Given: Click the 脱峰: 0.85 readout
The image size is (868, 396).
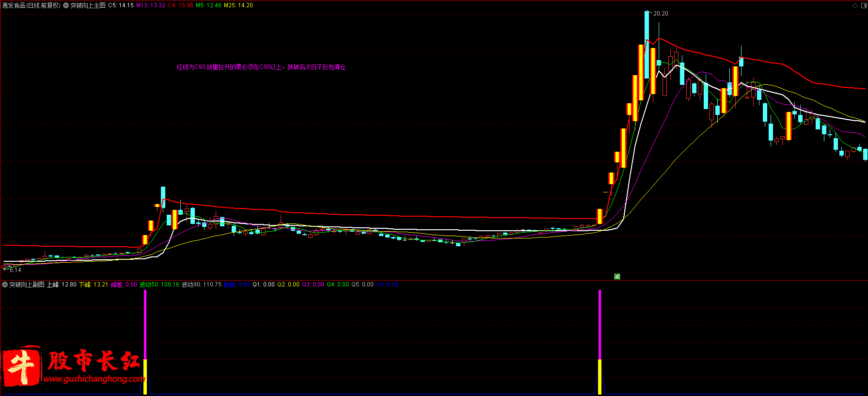Looking at the screenshot, I should (237, 285).
